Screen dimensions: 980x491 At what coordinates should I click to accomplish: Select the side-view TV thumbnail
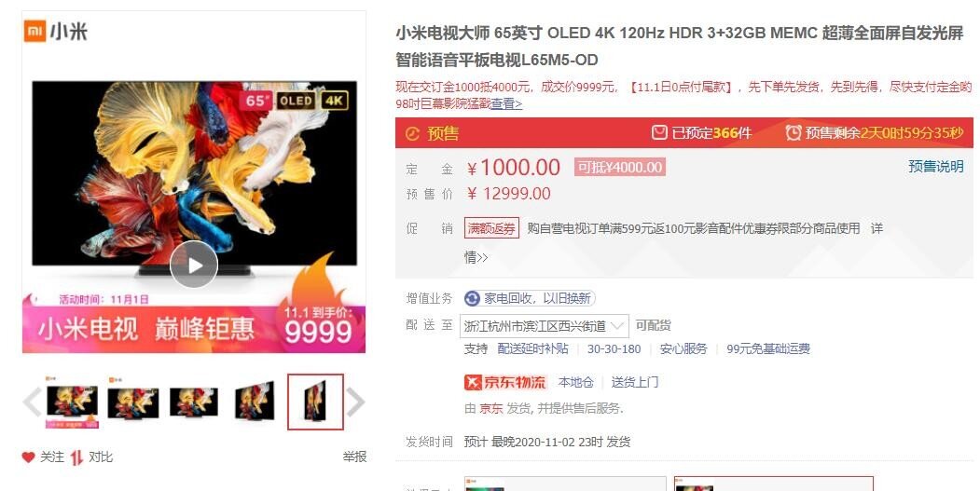315,402
